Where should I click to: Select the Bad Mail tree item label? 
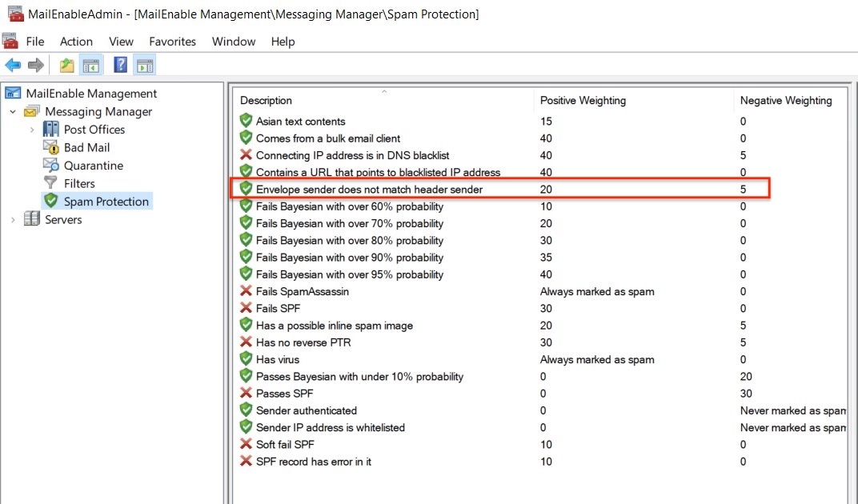tap(86, 147)
